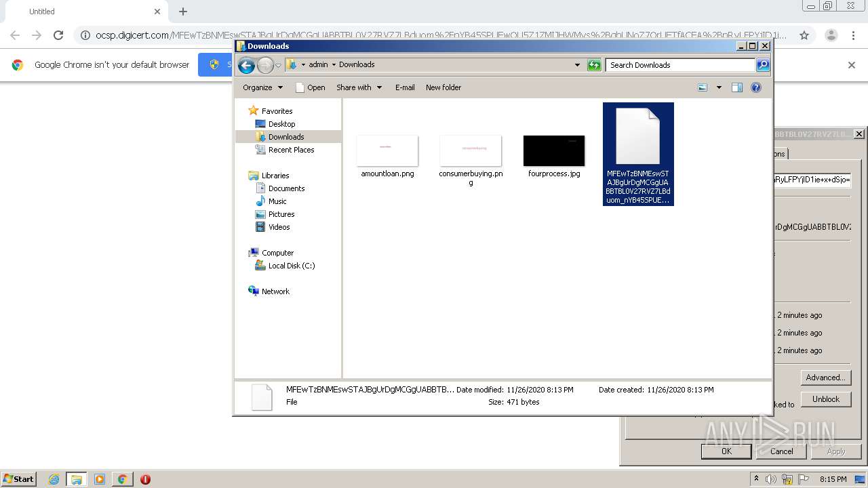Select Desktop in navigation pane
Image resolution: width=868 pixels, height=488 pixels.
pyautogui.click(x=281, y=124)
